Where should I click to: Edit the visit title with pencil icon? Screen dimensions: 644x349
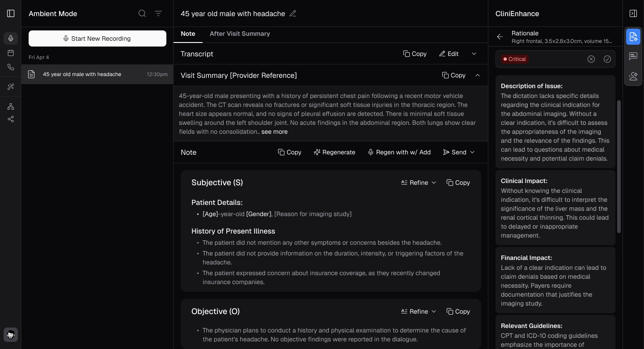point(293,13)
